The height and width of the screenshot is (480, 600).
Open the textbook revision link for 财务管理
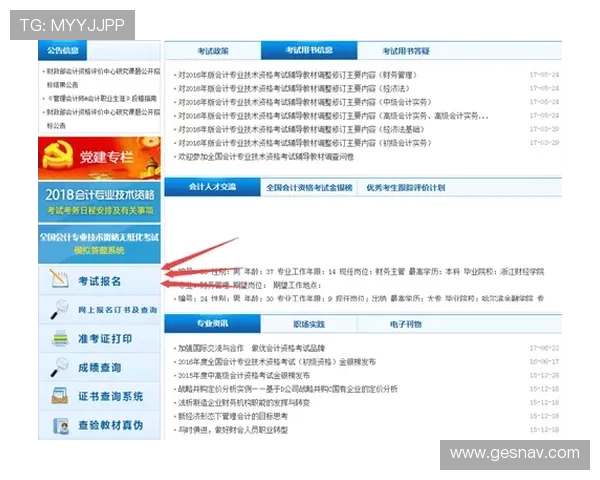(x=297, y=75)
